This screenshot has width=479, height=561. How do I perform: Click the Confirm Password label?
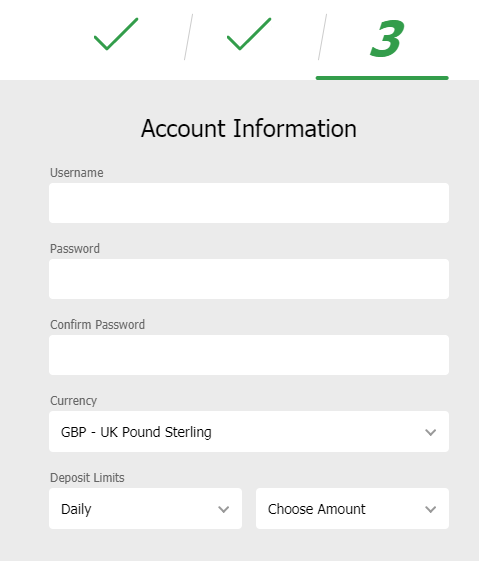point(97,325)
